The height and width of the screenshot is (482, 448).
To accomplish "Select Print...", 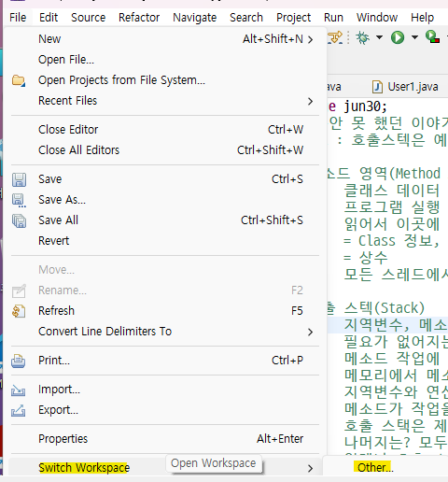I will (165, 361).
